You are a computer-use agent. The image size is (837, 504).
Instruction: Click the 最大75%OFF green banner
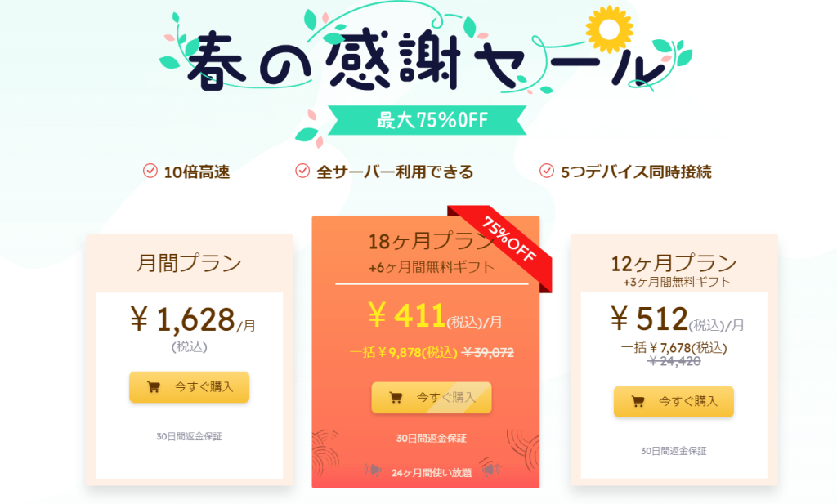tap(432, 121)
